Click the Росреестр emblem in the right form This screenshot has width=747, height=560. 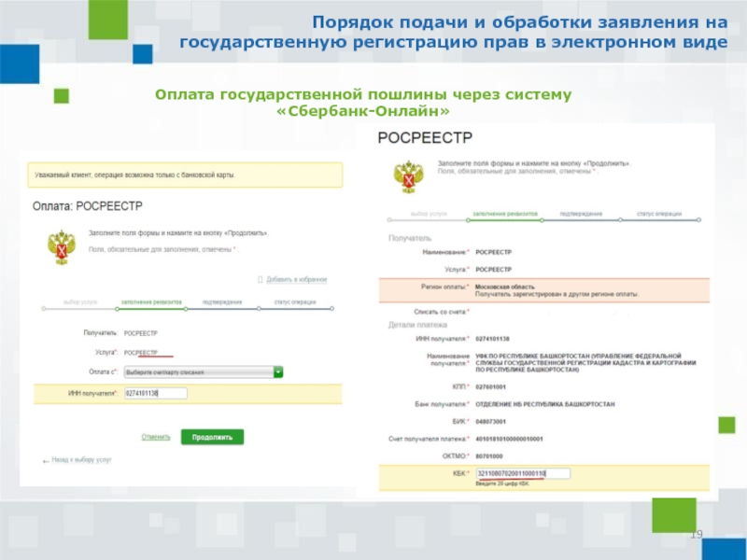[408, 176]
